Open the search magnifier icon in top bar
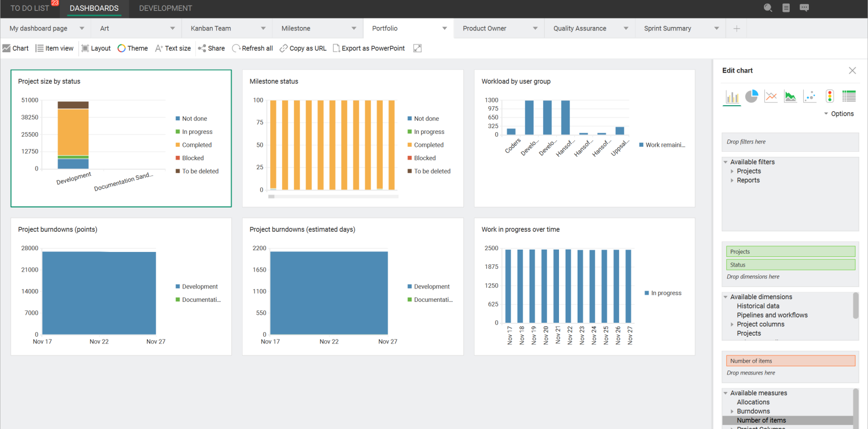This screenshot has height=429, width=868. pos(768,8)
